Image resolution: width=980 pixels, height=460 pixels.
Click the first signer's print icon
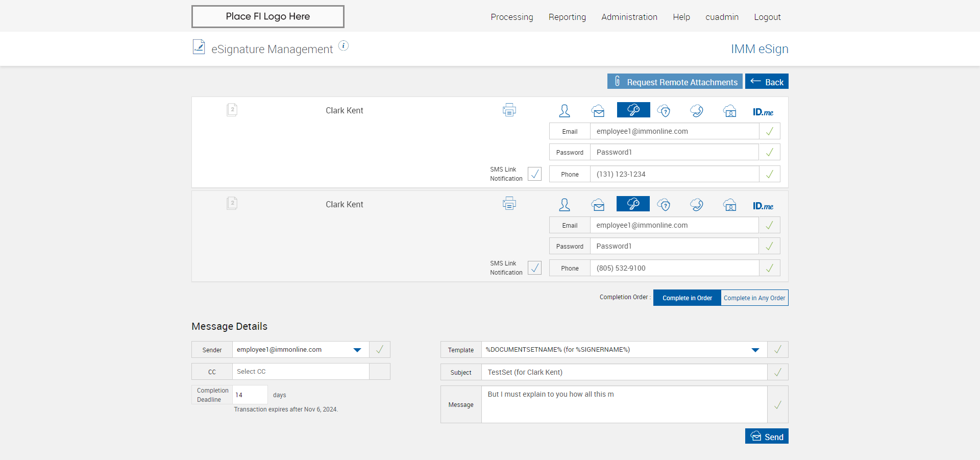[509, 110]
